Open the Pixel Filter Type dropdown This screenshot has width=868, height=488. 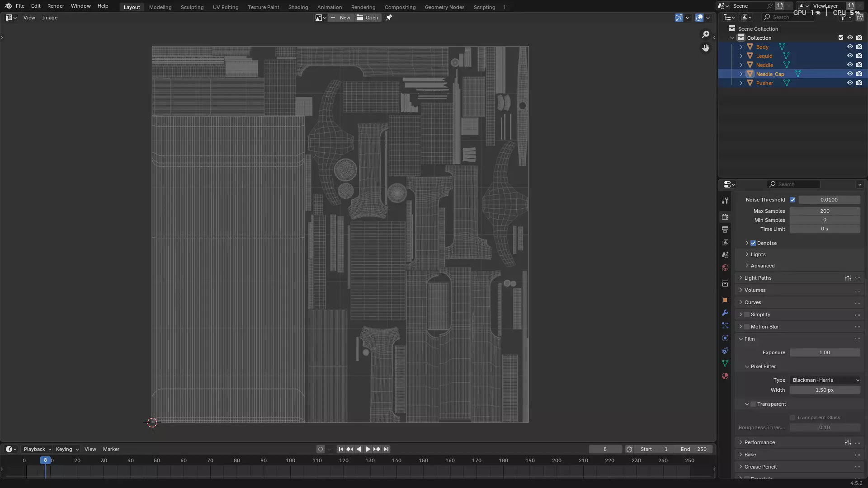tap(825, 380)
